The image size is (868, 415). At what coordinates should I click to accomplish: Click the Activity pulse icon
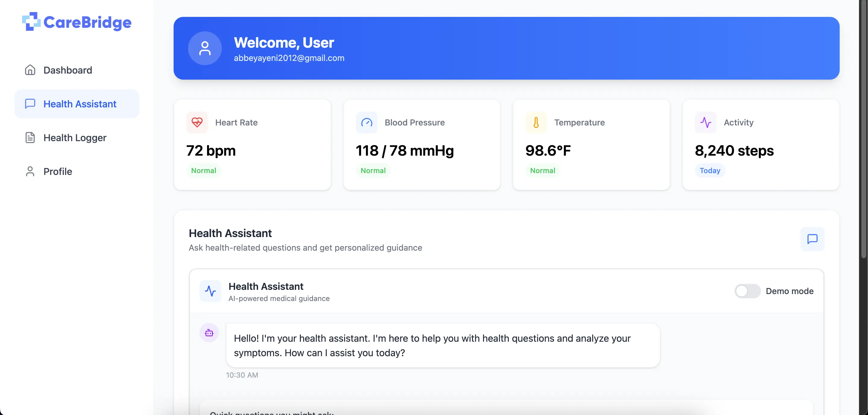[x=706, y=122]
